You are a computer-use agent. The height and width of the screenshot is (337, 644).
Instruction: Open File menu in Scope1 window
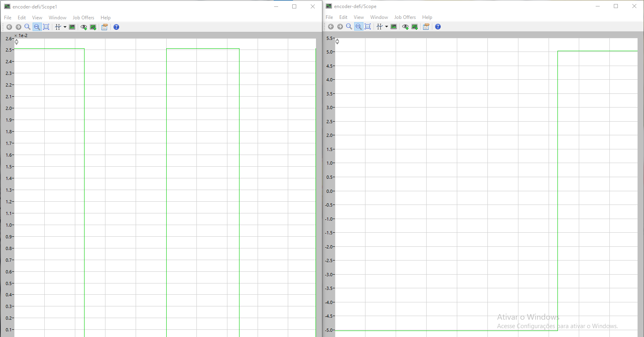8,18
